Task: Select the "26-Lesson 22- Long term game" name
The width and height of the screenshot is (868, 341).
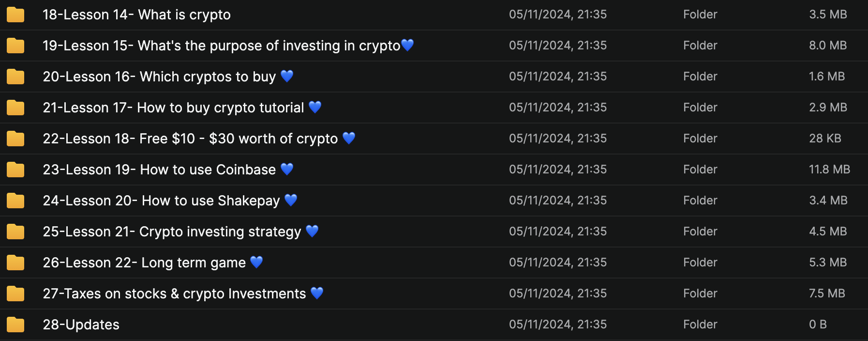Action: click(144, 263)
